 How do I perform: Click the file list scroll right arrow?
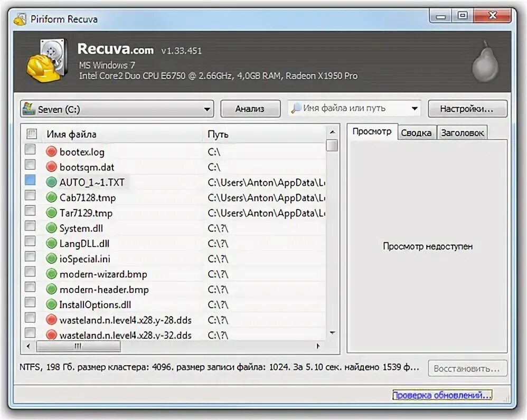coord(318,346)
